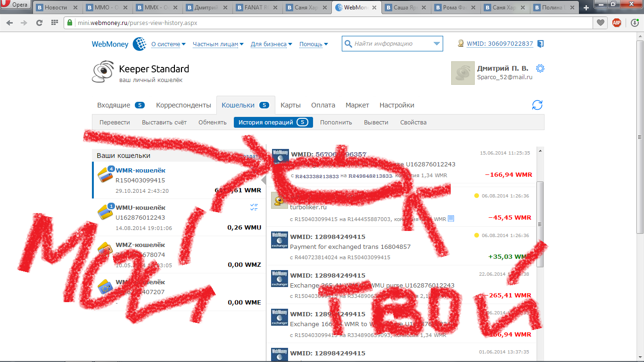Click the history list scrollbar up arrow
Image resolution: width=644 pixels, height=362 pixels.
pyautogui.click(x=540, y=151)
